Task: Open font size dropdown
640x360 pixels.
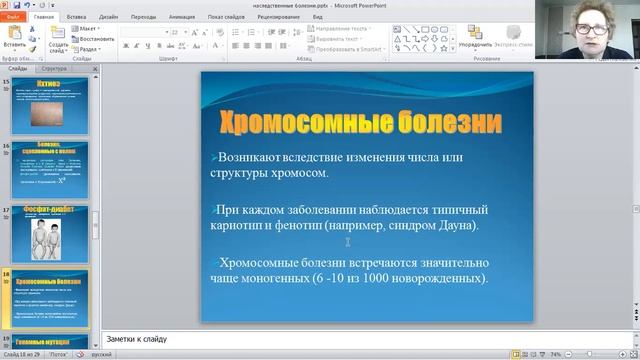Action: [186, 32]
